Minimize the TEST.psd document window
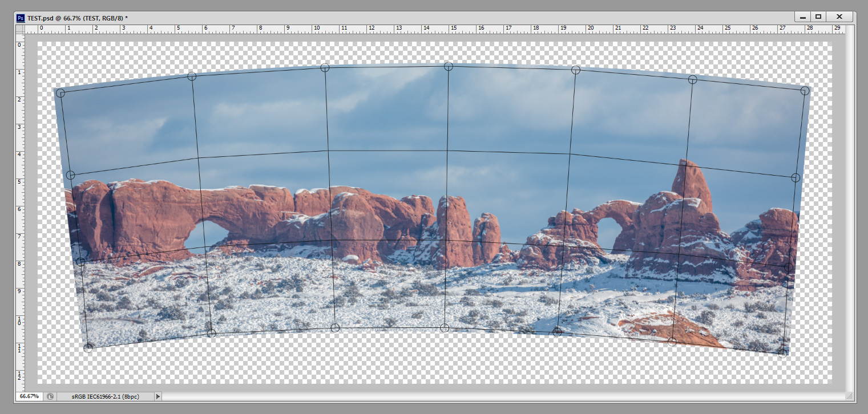 click(802, 17)
